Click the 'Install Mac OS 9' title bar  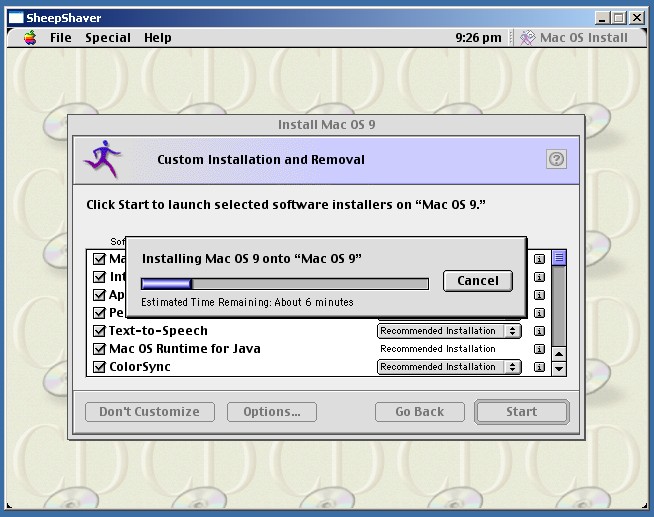pos(326,125)
